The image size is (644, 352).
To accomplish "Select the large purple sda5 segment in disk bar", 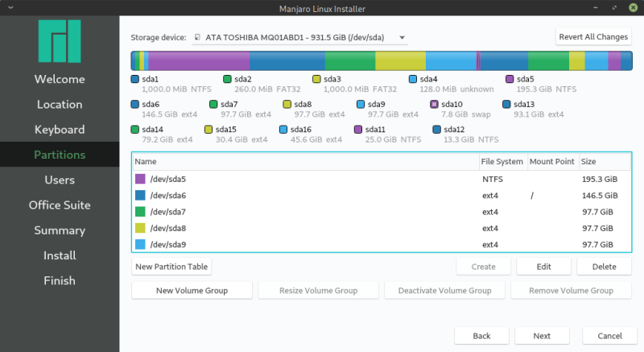I will 199,60.
